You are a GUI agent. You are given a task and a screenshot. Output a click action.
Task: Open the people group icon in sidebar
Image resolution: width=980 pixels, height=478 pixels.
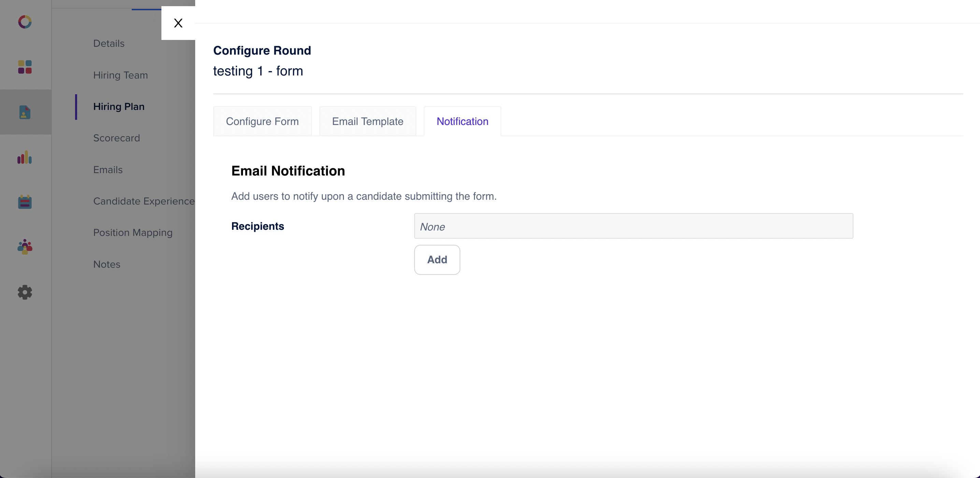tap(25, 247)
